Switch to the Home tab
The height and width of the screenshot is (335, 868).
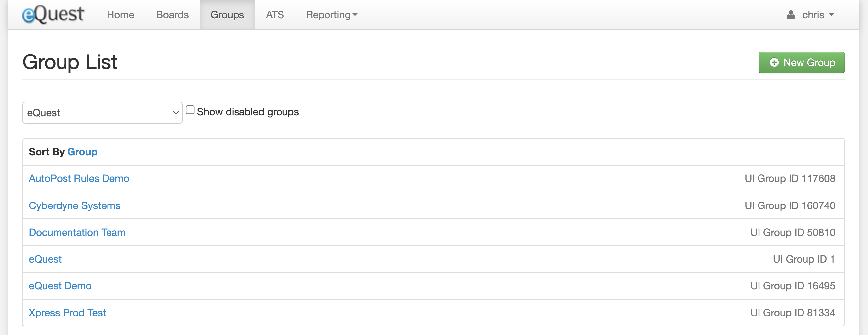click(120, 15)
